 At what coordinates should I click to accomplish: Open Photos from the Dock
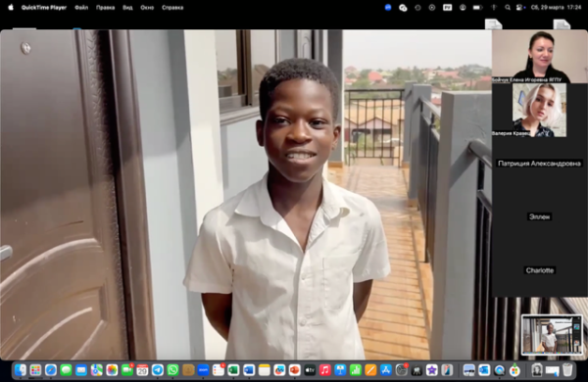coord(112,370)
